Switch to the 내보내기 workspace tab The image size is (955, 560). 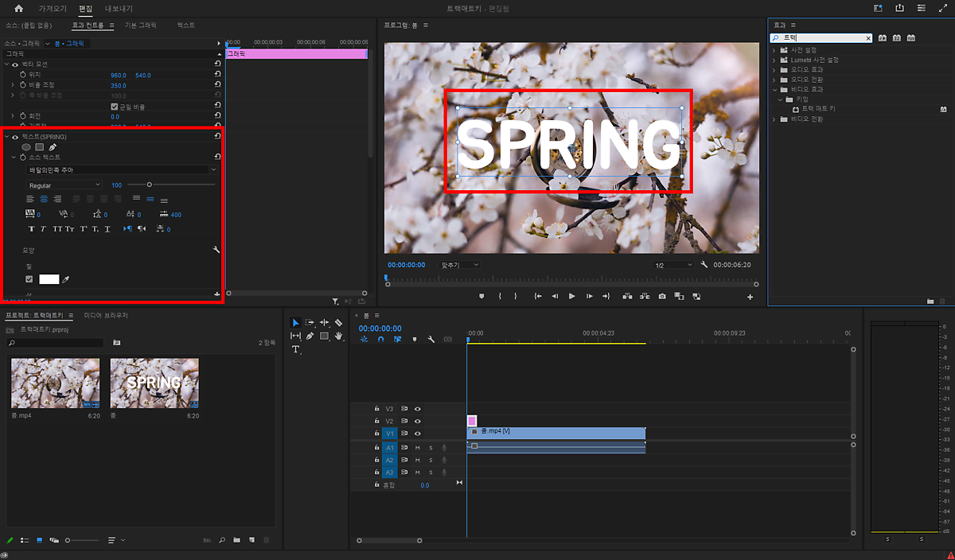(119, 9)
